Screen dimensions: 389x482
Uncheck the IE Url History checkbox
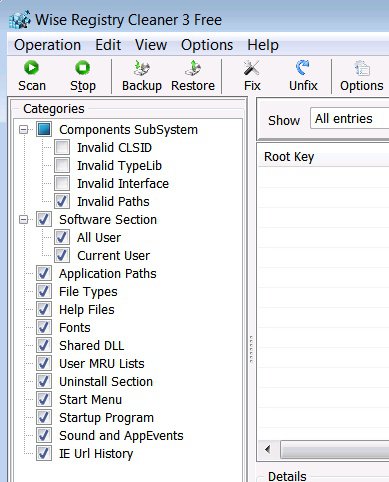[x=44, y=453]
